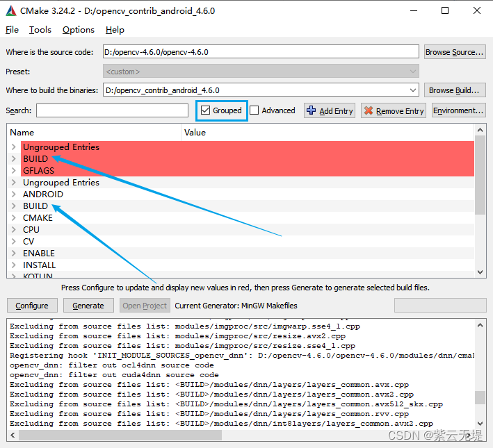Screen dimensions: 493x448
Task: Click the Name column header
Action: pyautogui.click(x=94, y=132)
